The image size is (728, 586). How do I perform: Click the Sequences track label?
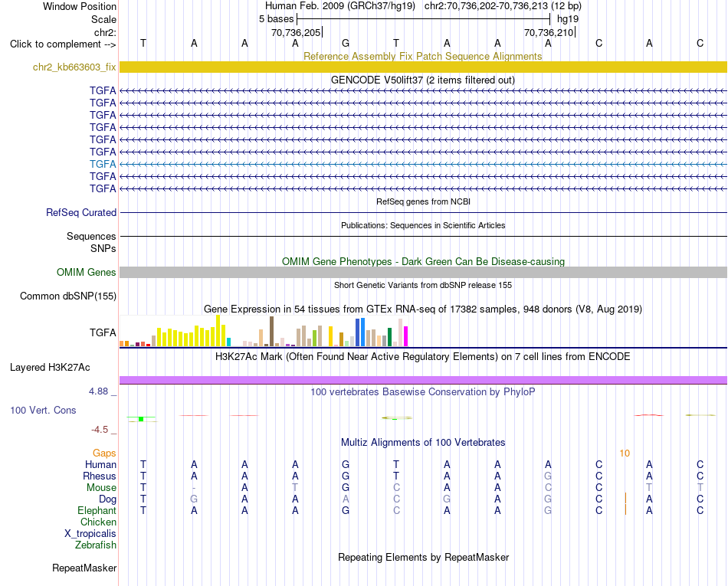coord(91,236)
